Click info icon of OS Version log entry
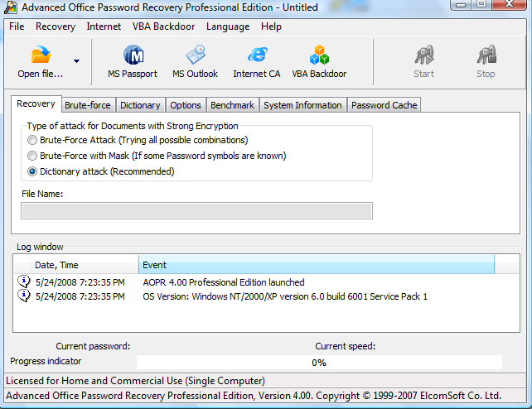532x409 pixels. pyautogui.click(x=24, y=296)
